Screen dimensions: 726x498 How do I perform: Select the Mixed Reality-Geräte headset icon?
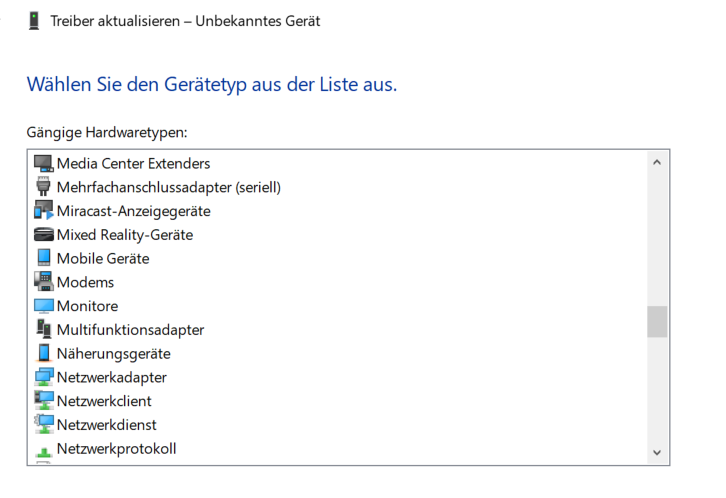(x=44, y=234)
